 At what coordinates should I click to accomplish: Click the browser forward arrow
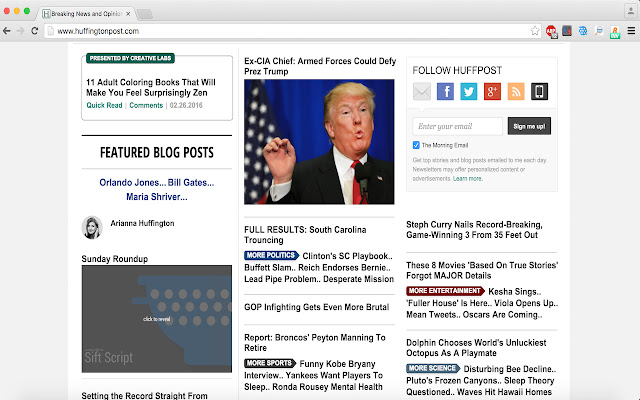[x=20, y=31]
